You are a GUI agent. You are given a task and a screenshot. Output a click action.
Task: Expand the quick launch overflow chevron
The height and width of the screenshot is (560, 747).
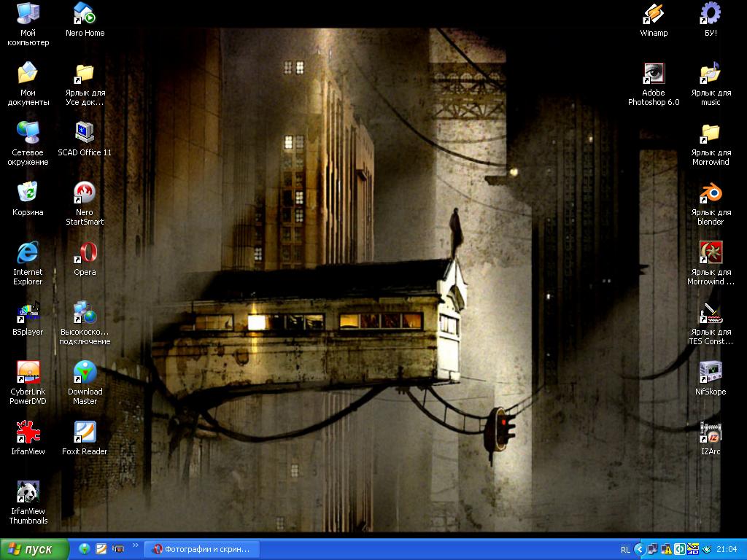(135, 545)
